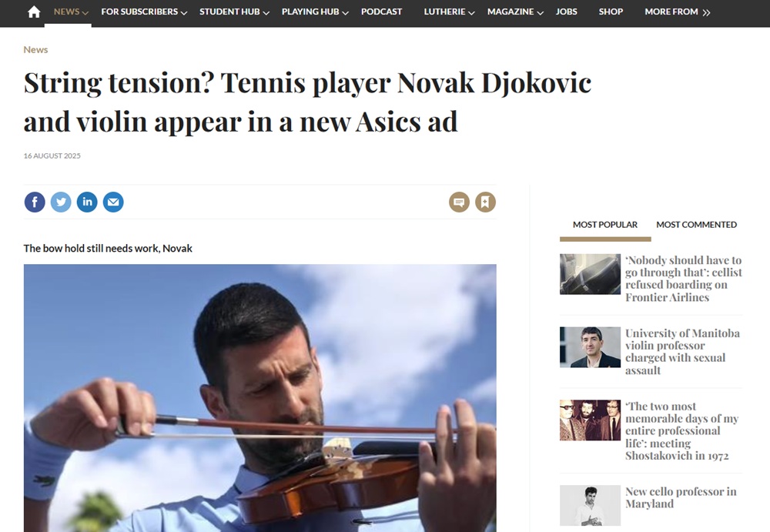Share article via email icon
770x532 pixels.
pos(113,202)
